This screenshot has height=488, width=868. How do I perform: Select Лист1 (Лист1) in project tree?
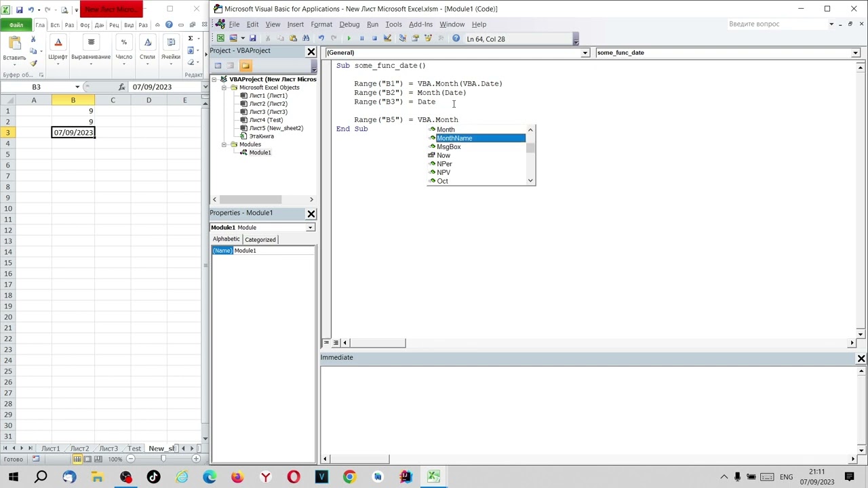click(x=268, y=96)
